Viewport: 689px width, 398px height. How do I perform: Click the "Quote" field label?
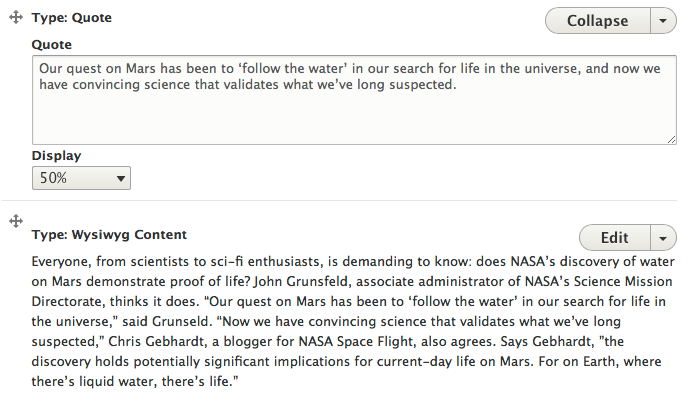[51, 44]
